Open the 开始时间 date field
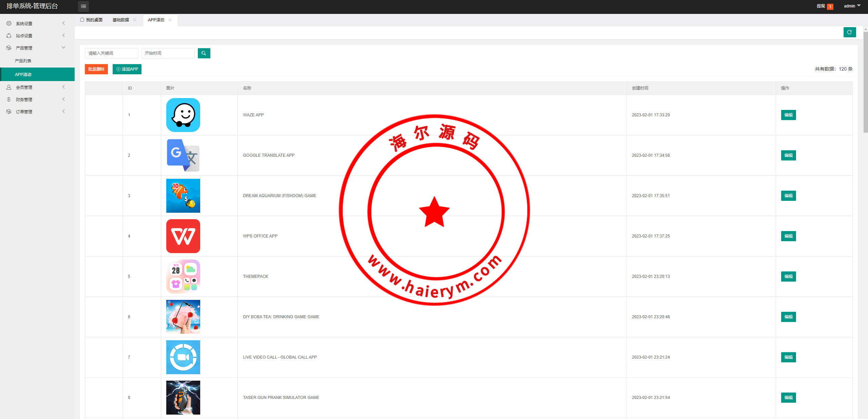 click(168, 53)
